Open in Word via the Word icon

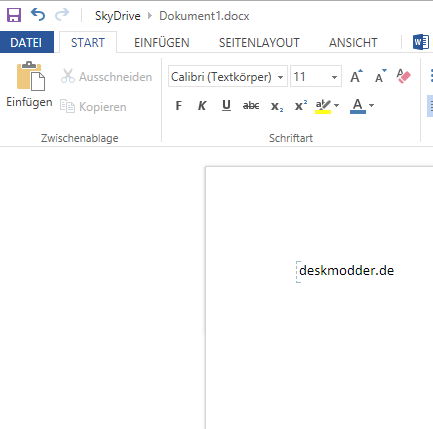click(x=421, y=42)
